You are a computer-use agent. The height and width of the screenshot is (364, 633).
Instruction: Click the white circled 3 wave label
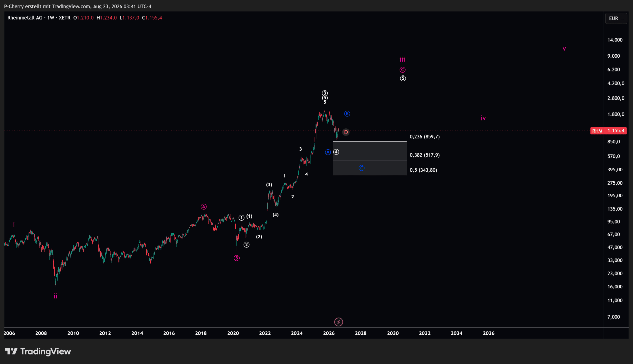pos(325,93)
